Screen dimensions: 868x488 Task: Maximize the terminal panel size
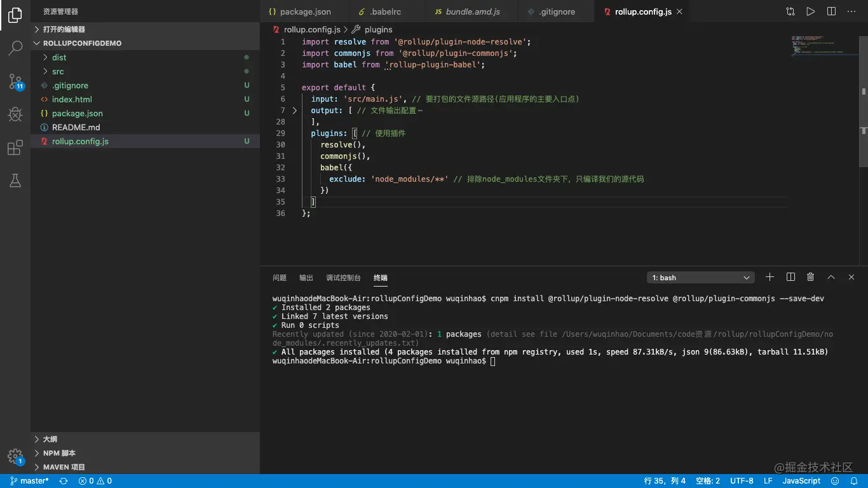coord(831,277)
